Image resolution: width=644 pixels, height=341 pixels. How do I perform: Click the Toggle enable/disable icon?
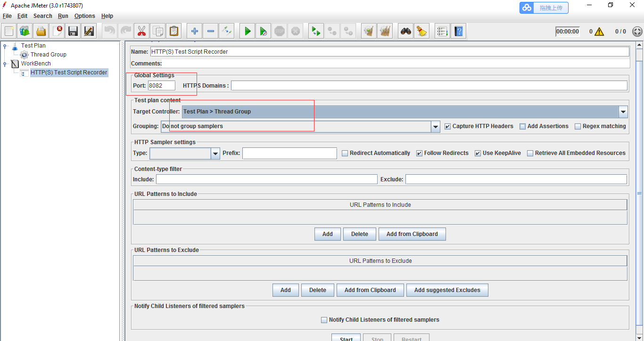(227, 31)
